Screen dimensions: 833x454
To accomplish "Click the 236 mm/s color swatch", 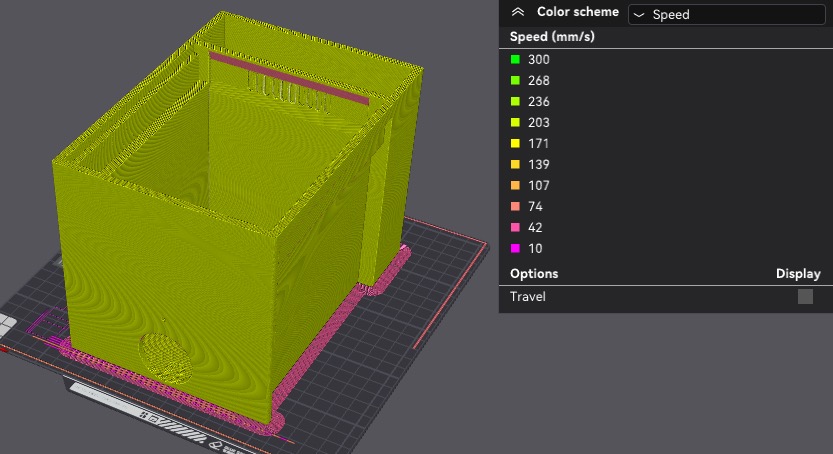I will point(515,101).
